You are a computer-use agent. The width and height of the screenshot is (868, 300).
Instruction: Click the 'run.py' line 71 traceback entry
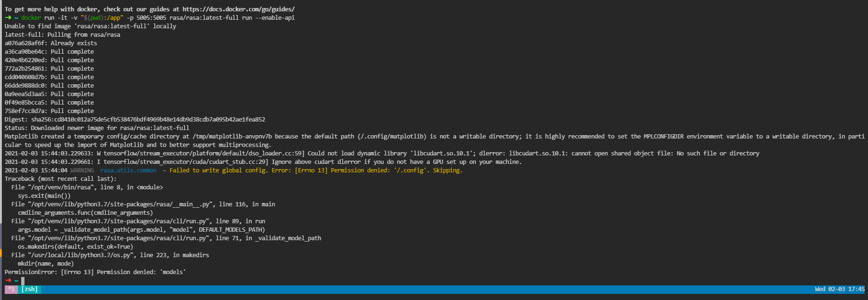coord(166,238)
